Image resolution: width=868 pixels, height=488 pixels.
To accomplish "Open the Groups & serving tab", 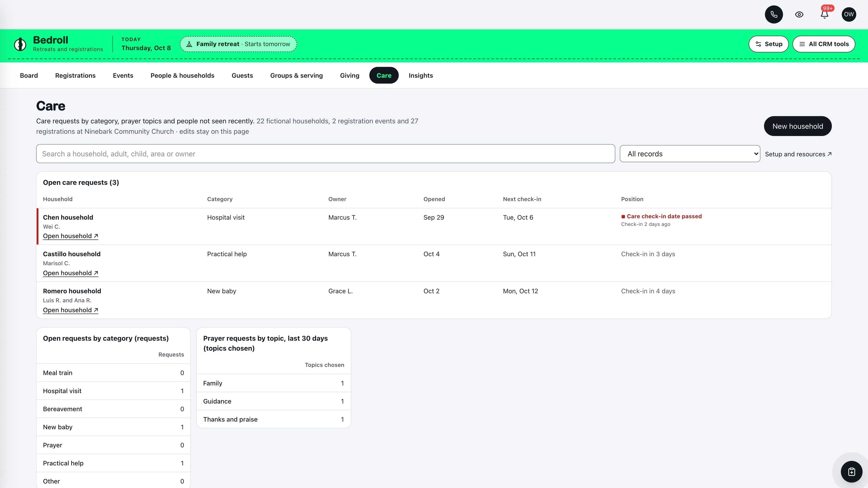I will [x=297, y=75].
